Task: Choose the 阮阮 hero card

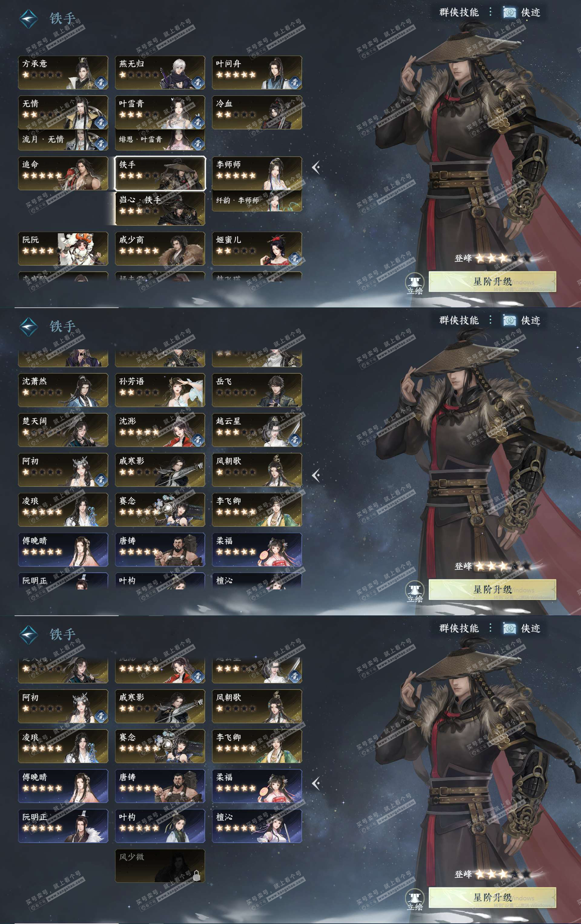Action: tap(63, 248)
